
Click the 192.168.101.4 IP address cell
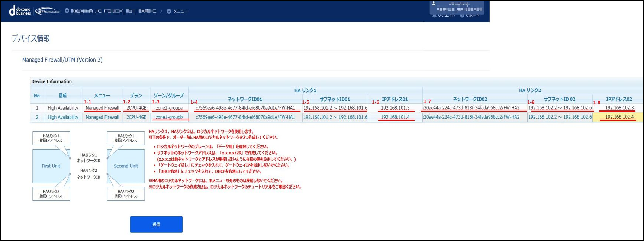395,117
